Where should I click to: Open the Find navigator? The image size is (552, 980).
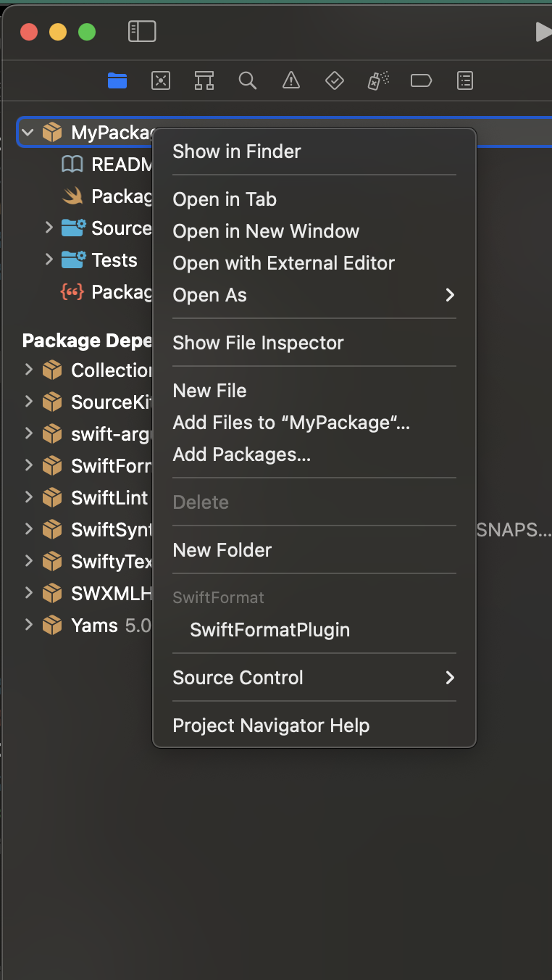pos(248,80)
